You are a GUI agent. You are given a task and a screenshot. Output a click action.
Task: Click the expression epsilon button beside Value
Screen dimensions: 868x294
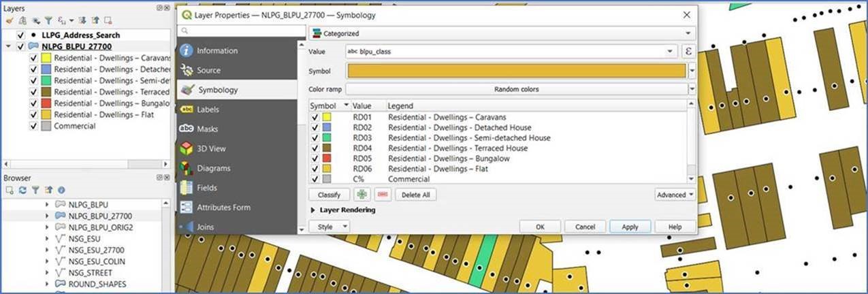pyautogui.click(x=688, y=51)
